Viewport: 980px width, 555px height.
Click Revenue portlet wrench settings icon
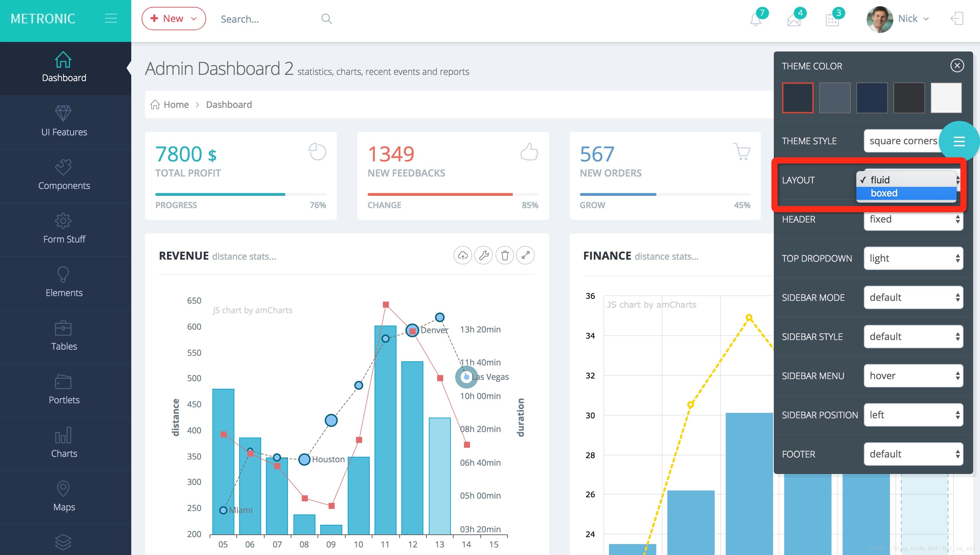[483, 256]
